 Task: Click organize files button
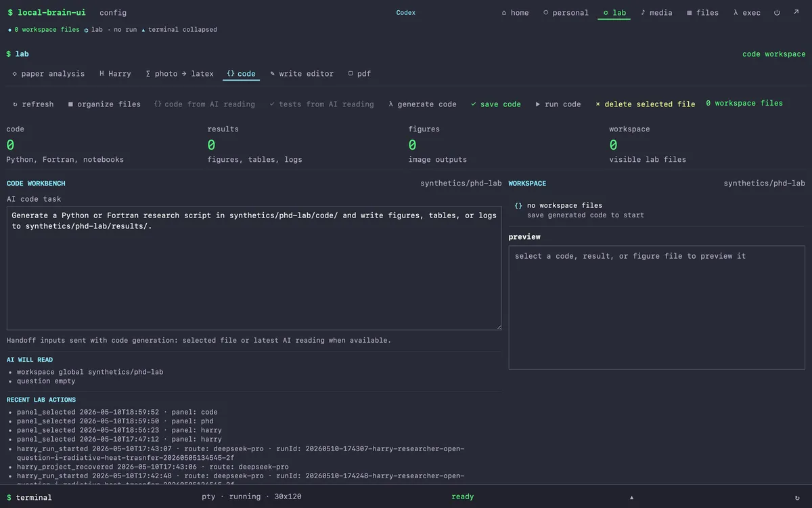(104, 104)
